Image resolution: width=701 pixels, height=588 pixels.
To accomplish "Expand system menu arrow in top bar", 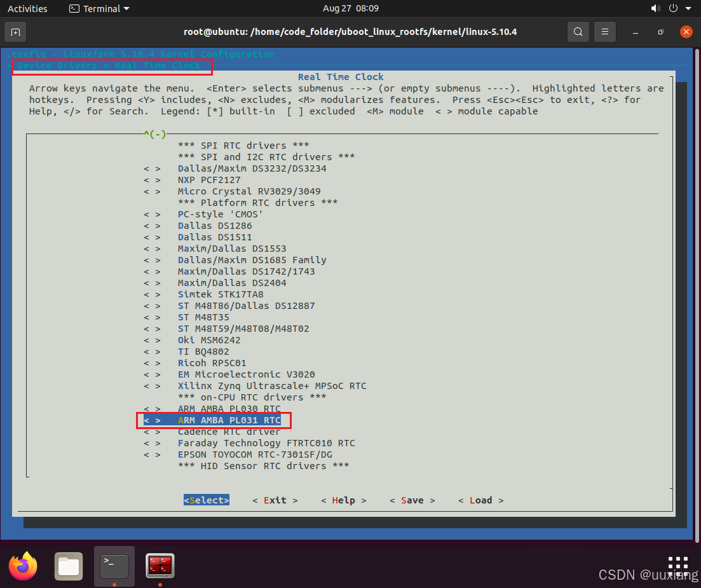I will 688,8.
